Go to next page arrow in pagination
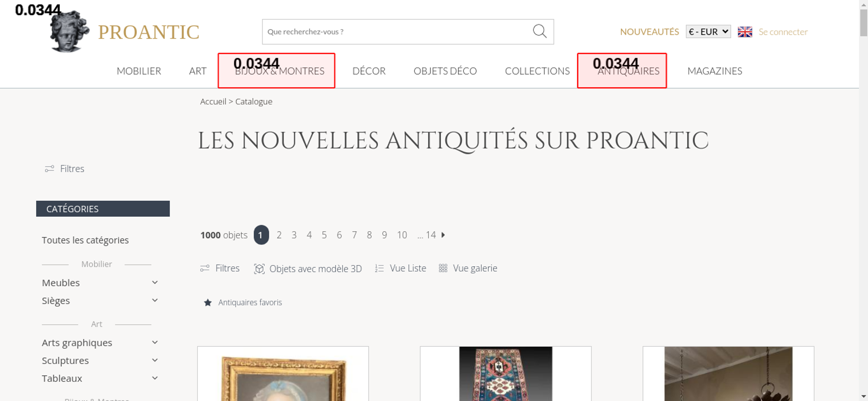Screen dimensions: 868x401 pyautogui.click(x=443, y=235)
